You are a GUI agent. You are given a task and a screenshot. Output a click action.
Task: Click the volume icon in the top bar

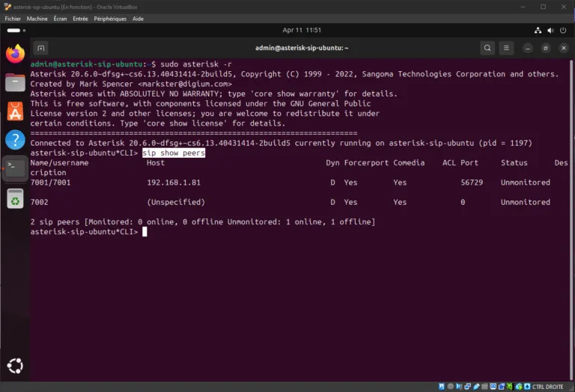[x=550, y=31]
